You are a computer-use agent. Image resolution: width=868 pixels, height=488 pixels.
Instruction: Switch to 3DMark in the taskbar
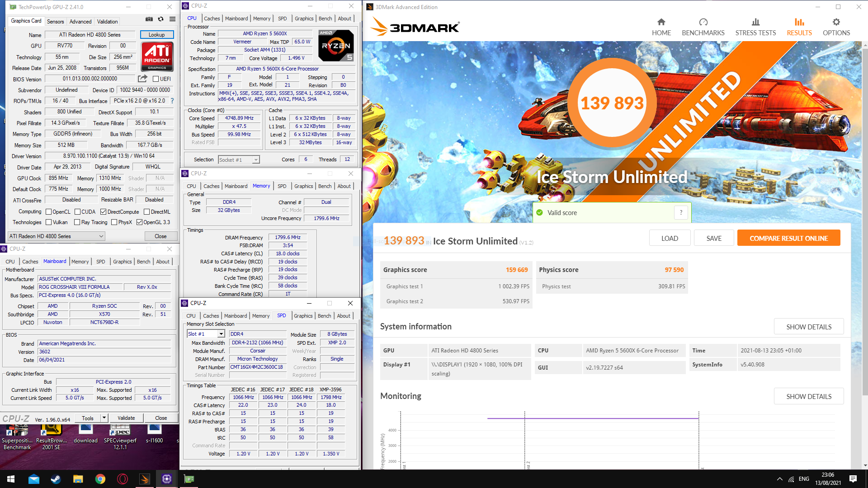145,479
